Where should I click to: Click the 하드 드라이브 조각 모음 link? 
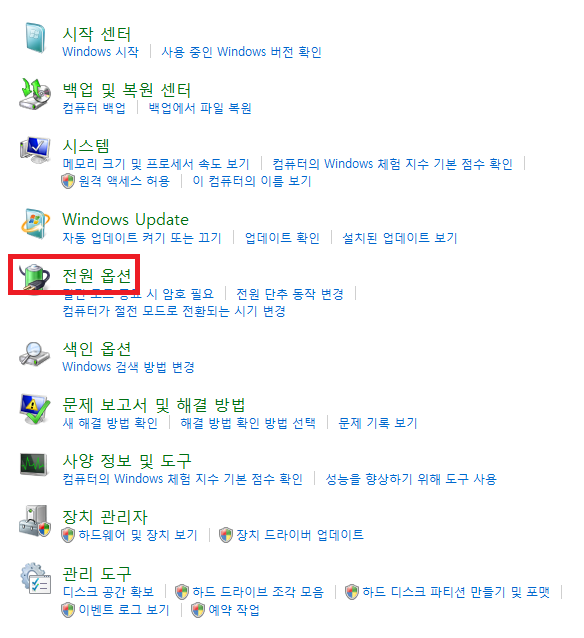258,592
